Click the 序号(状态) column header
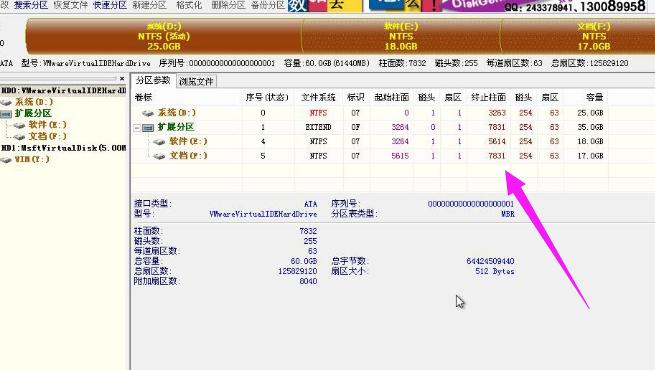Image resolution: width=655 pixels, height=370 pixels. pos(268,97)
